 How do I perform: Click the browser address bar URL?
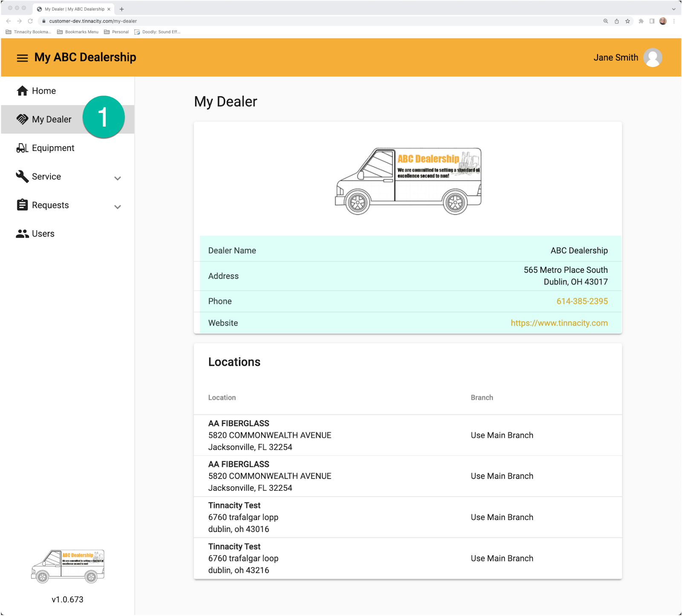point(93,21)
